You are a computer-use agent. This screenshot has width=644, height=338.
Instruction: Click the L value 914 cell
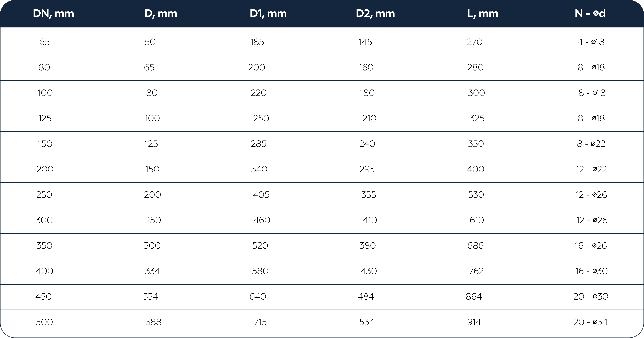pyautogui.click(x=474, y=322)
